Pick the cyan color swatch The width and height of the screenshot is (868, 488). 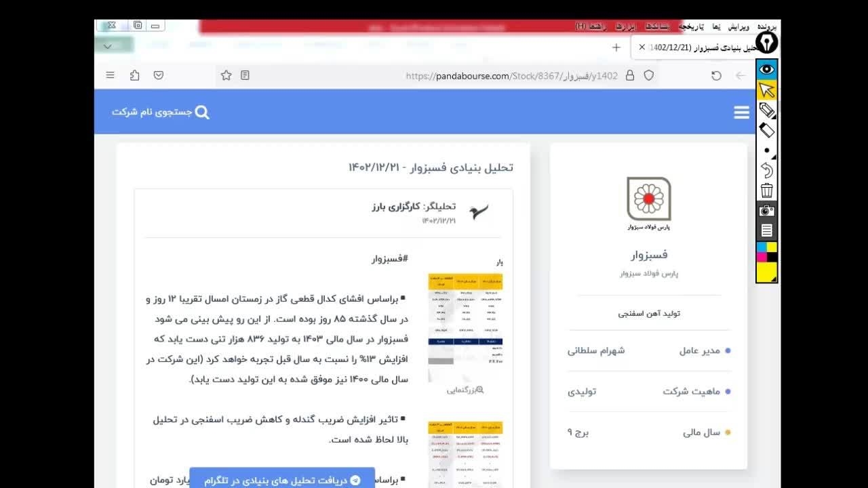(x=762, y=247)
